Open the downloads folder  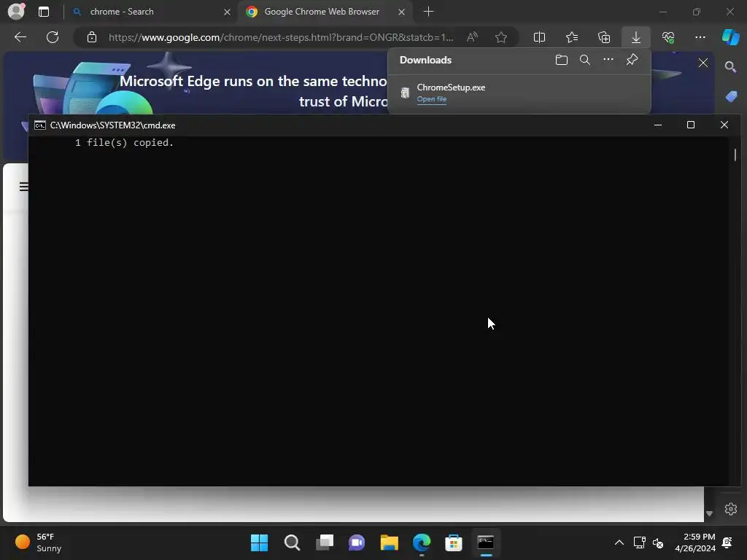562,60
